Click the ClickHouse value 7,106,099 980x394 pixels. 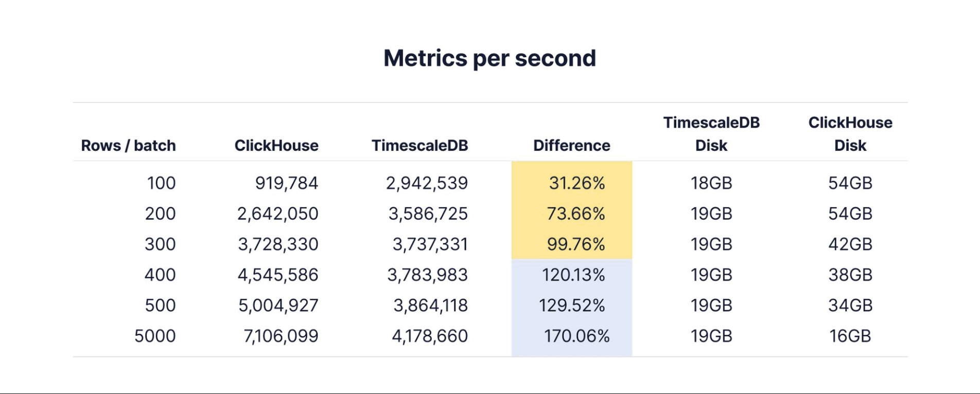coord(281,336)
